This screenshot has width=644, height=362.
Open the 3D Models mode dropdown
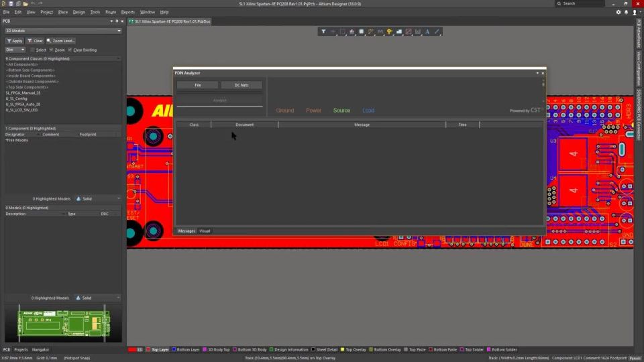pyautogui.click(x=63, y=31)
